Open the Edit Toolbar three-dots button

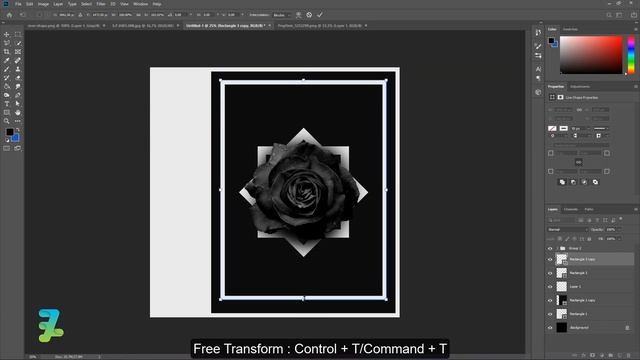pos(18,121)
